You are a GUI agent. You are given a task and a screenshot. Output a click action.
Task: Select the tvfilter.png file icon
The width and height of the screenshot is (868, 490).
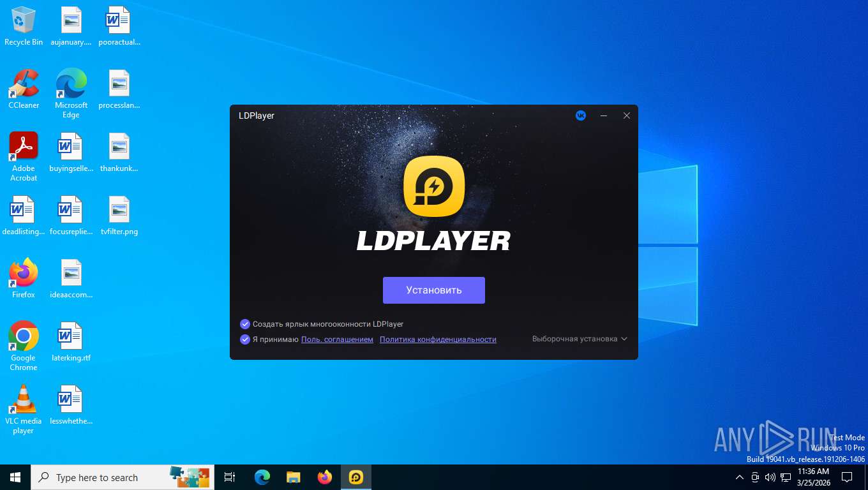[x=119, y=216]
